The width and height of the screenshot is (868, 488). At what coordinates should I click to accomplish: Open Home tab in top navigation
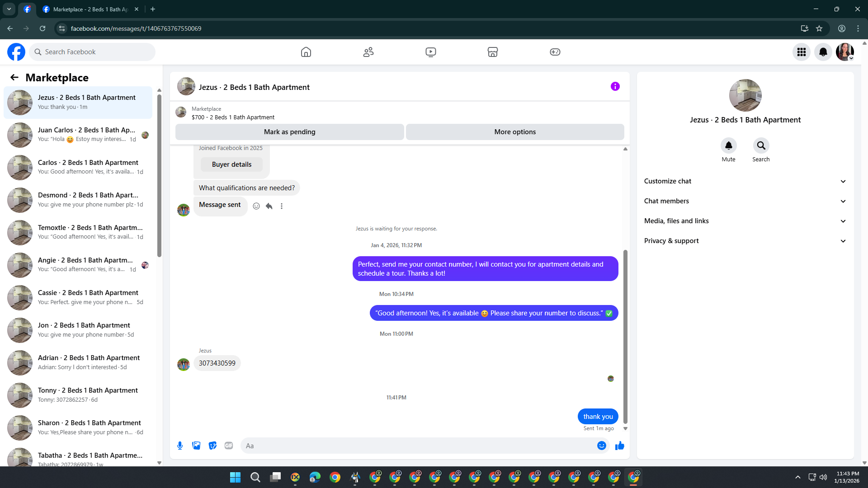pyautogui.click(x=306, y=52)
